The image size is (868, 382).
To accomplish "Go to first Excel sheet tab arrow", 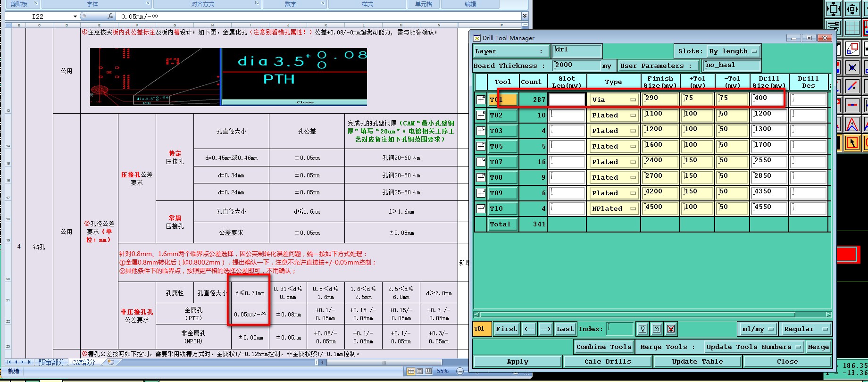I will pos(9,362).
